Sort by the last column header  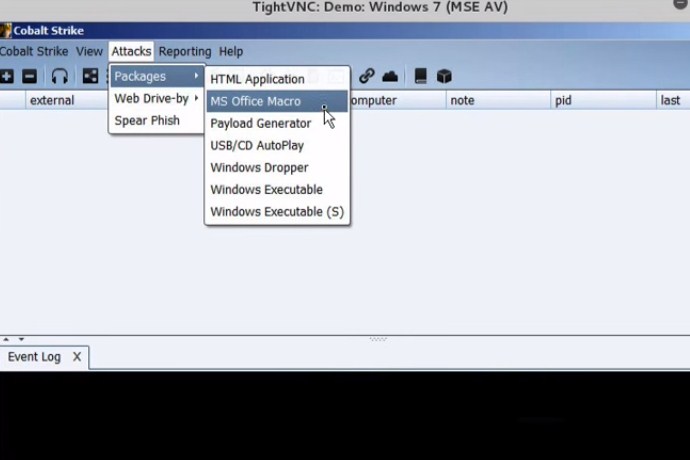tap(673, 100)
